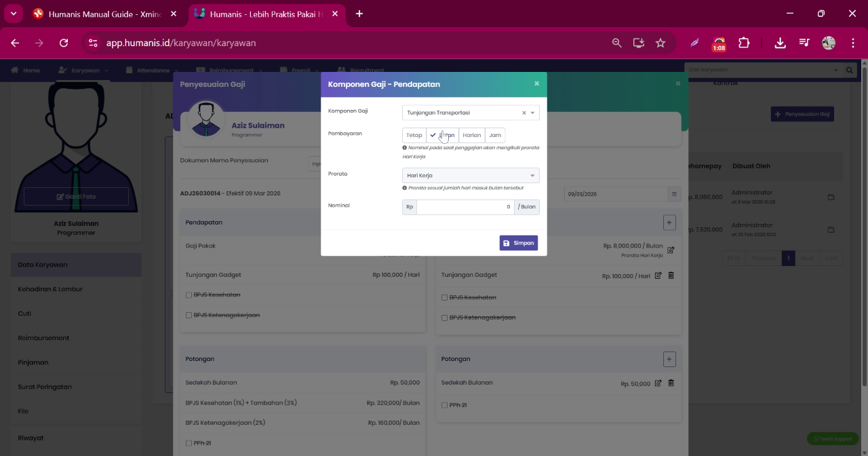Open File sidebar section
This screenshot has height=456, width=868.
pyautogui.click(x=76, y=411)
